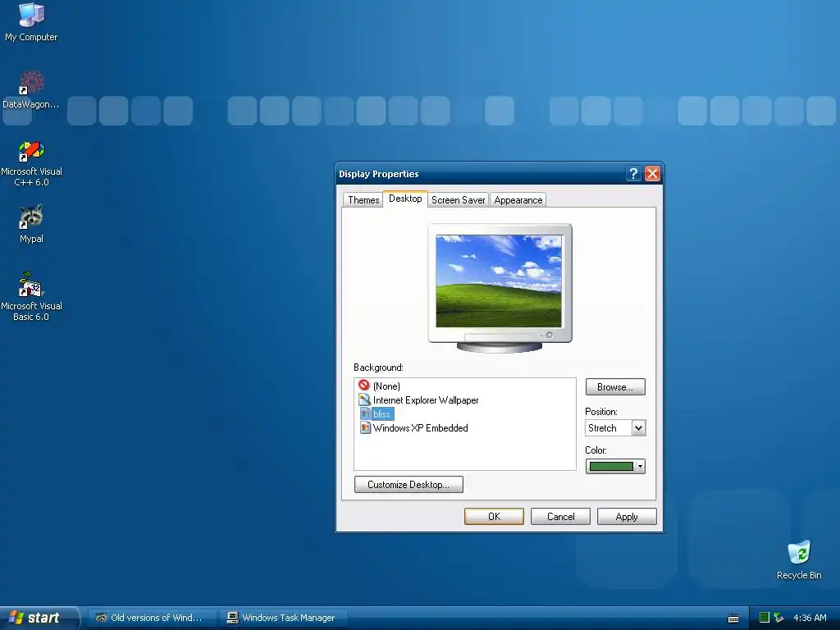Select the bliss background entry
This screenshot has height=630, width=840.
[381, 414]
